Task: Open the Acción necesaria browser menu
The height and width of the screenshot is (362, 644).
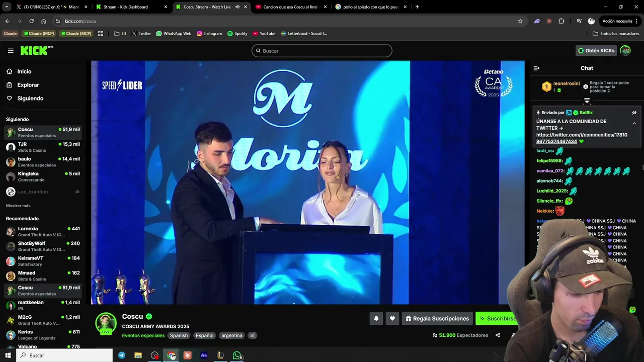Action: [x=620, y=21]
